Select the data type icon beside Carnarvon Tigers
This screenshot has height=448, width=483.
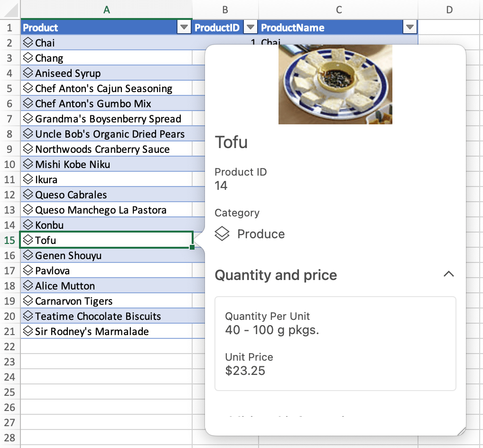point(28,301)
